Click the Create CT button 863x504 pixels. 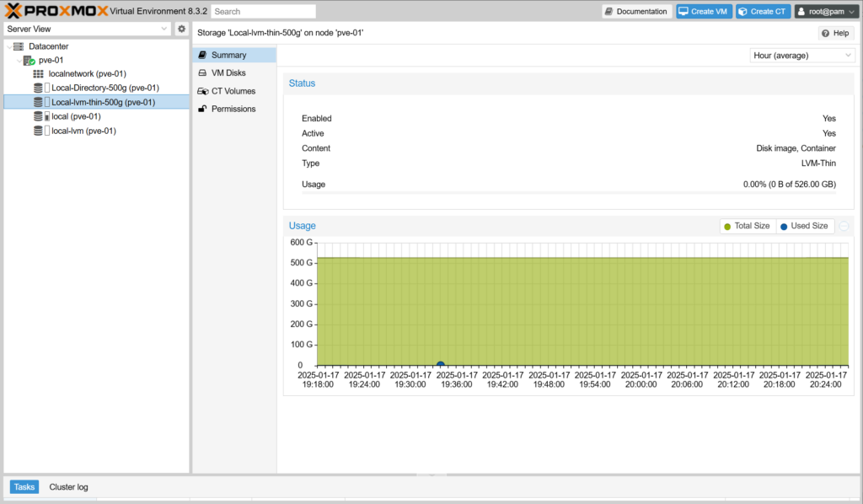(x=763, y=12)
